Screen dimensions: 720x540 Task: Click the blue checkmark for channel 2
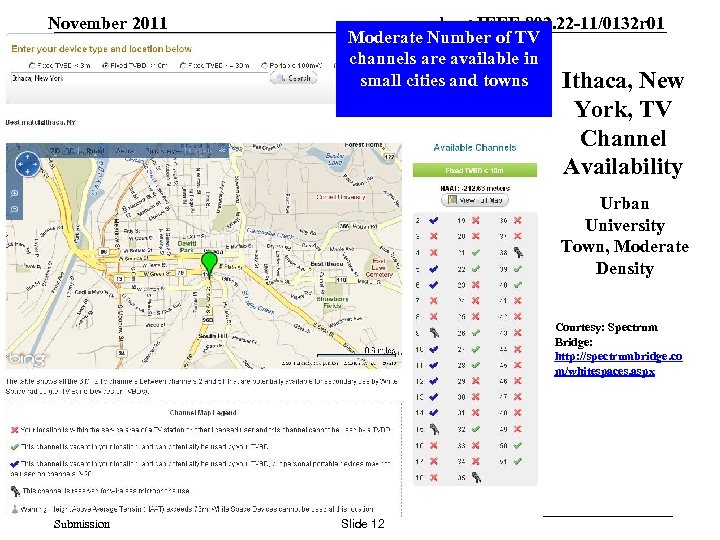pyautogui.click(x=433, y=220)
